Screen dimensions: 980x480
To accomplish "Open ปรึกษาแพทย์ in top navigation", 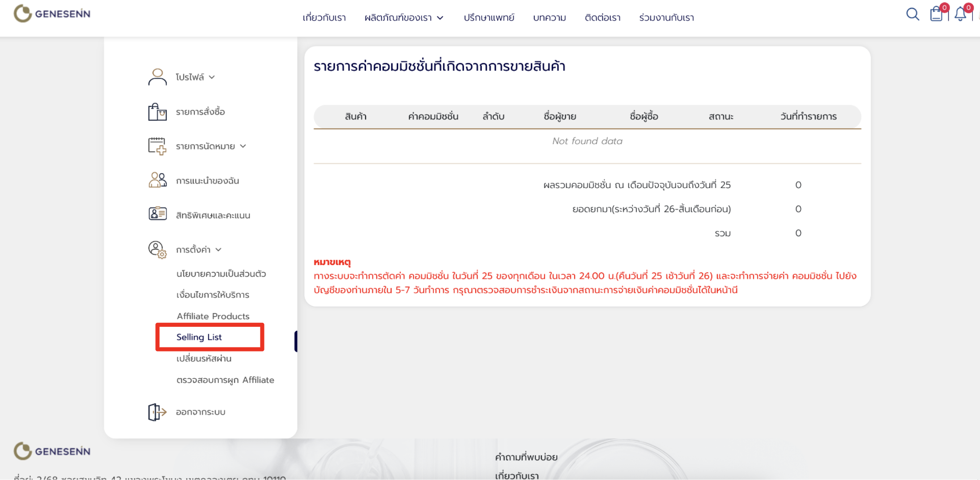I will 489,18.
